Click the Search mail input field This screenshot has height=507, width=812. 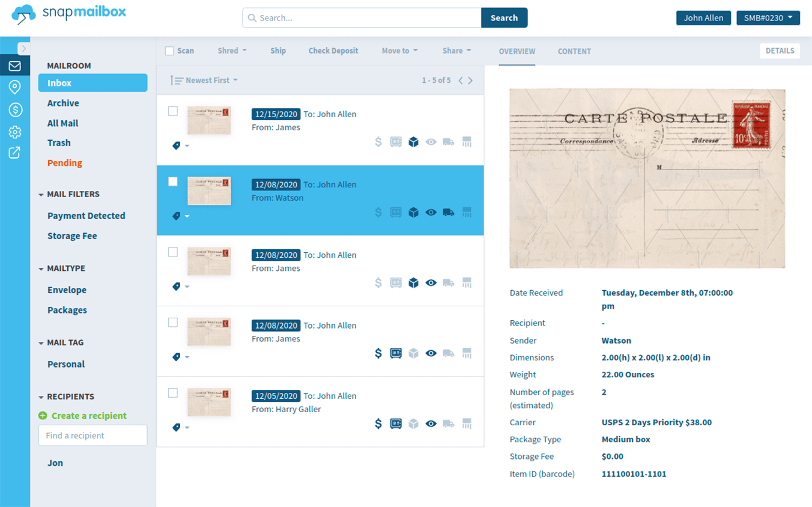pyautogui.click(x=362, y=18)
